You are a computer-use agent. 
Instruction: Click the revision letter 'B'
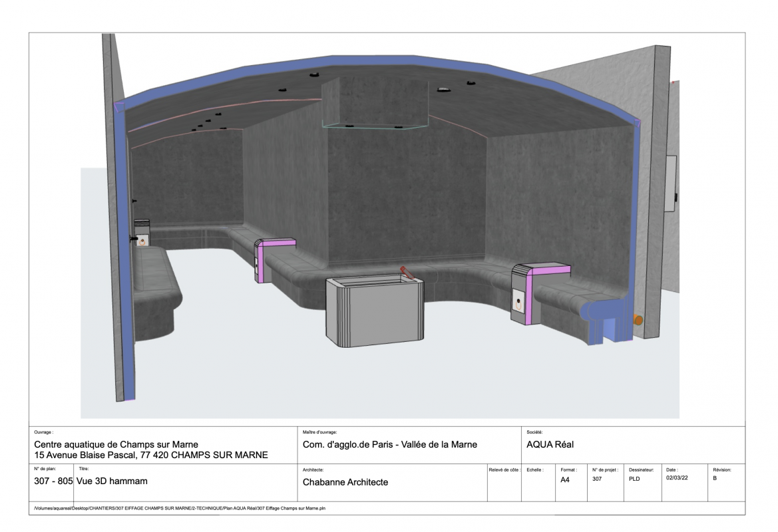pyautogui.click(x=715, y=478)
